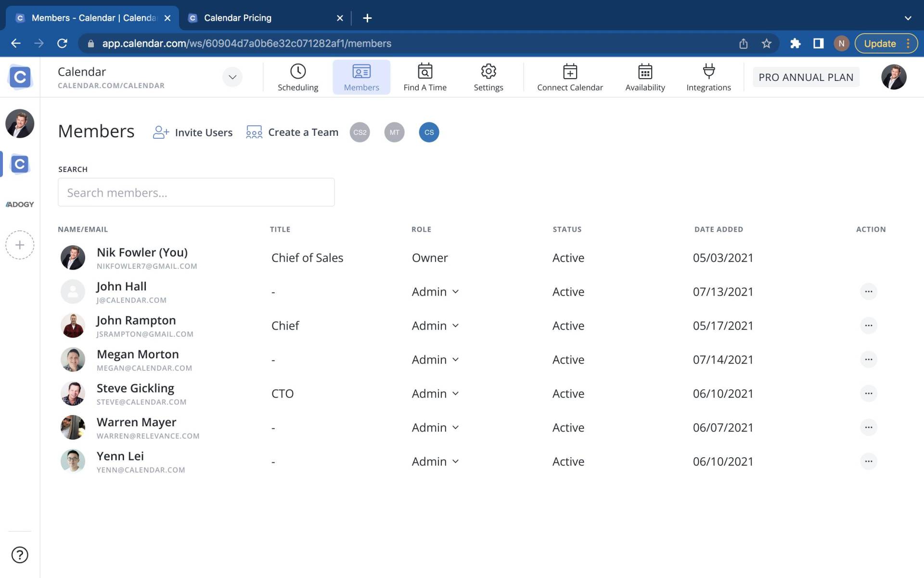924x578 pixels.
Task: Expand the Calendar workspace chevron
Action: click(x=232, y=77)
